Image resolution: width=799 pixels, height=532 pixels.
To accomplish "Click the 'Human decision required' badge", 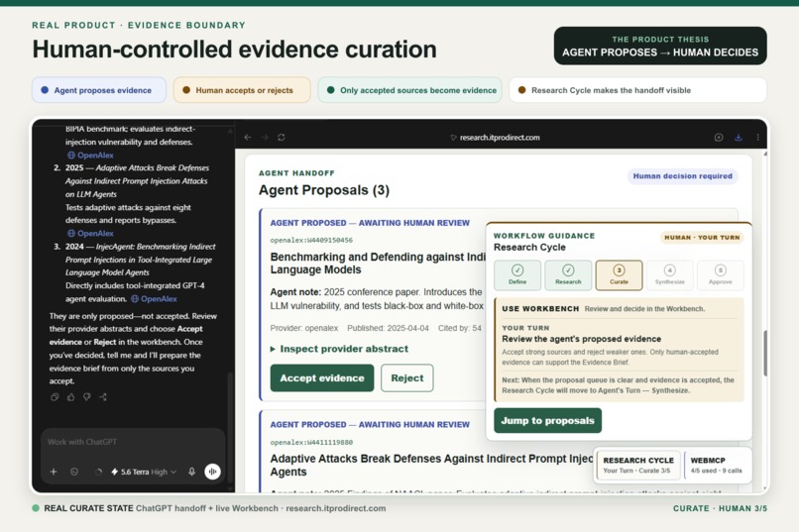I will point(682,176).
